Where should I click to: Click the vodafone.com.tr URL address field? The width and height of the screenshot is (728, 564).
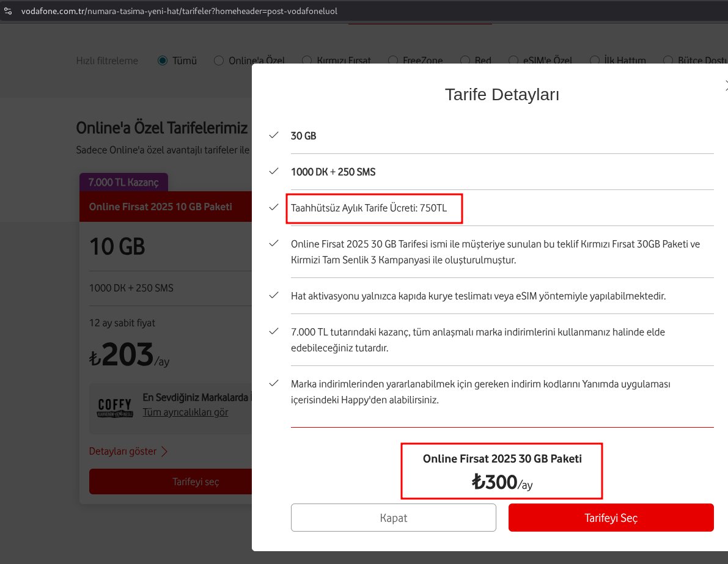[x=179, y=10]
